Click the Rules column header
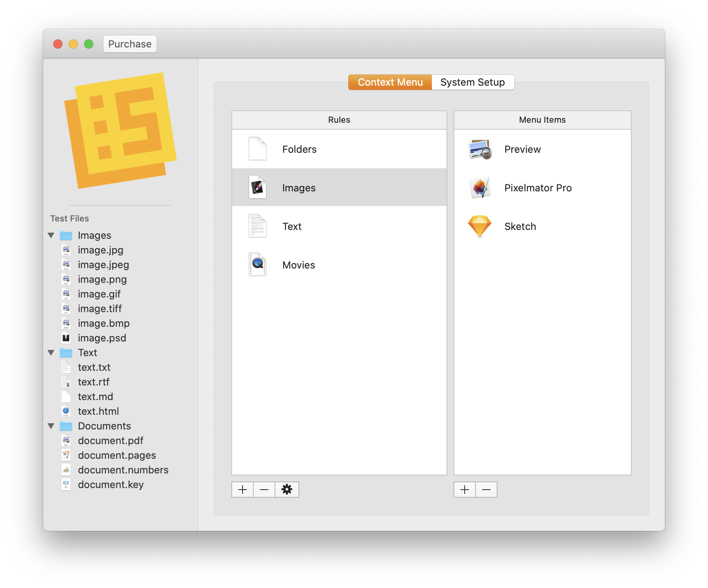708x588 pixels. tap(339, 120)
